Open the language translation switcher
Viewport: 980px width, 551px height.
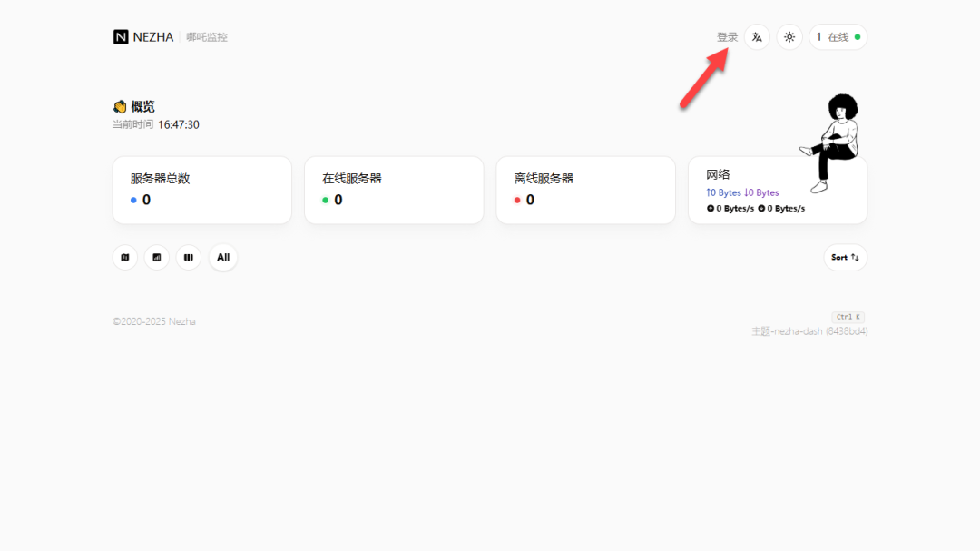coord(757,37)
